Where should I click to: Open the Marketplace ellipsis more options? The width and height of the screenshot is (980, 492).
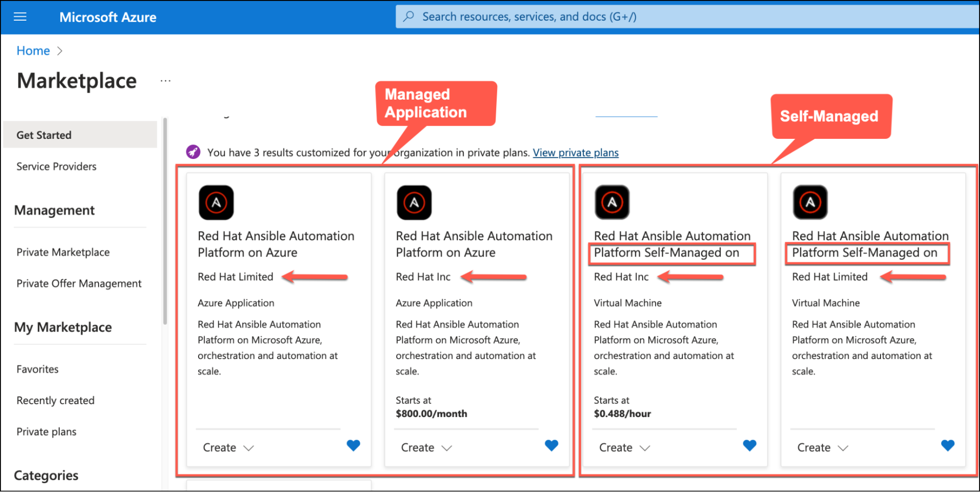click(x=166, y=81)
